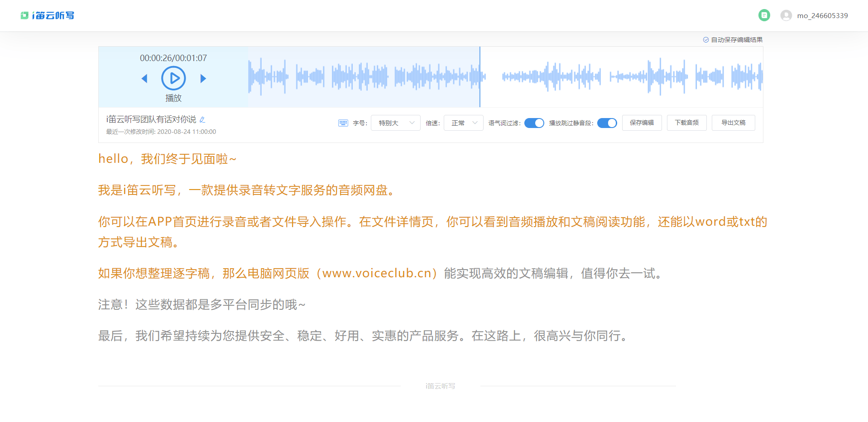Click the paragraph starting 最后，我们希望

364,336
